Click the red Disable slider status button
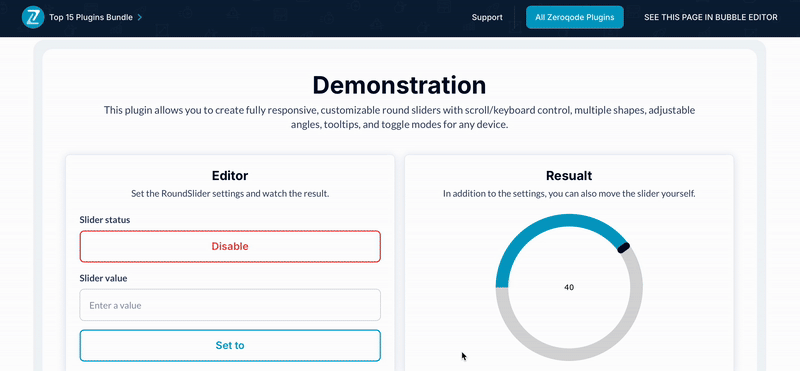 point(230,246)
